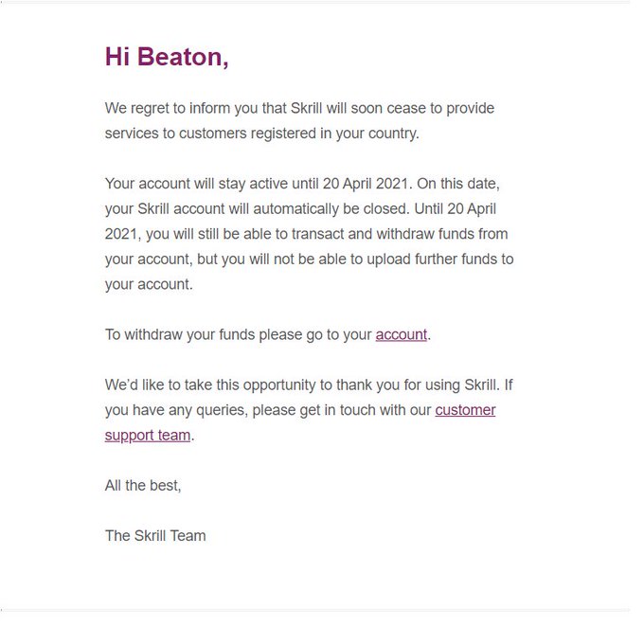
Task: Click the "All the best," closing line
Action: click(143, 485)
